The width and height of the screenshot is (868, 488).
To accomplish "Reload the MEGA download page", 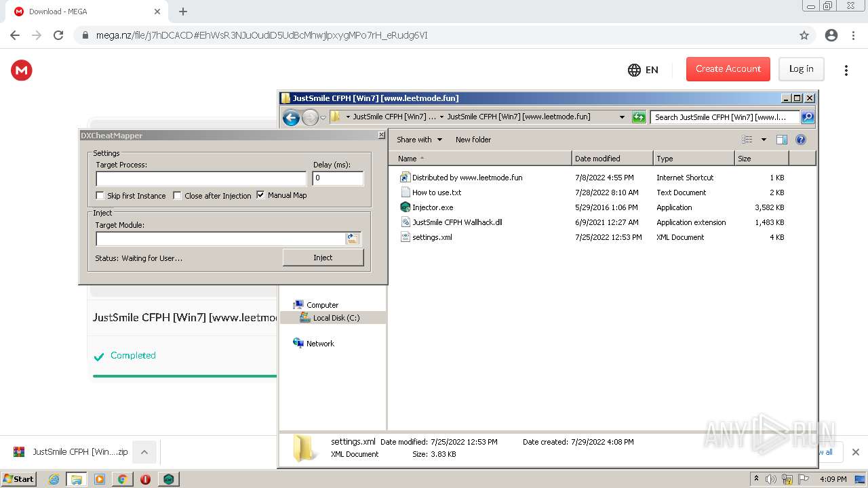I will click(58, 35).
